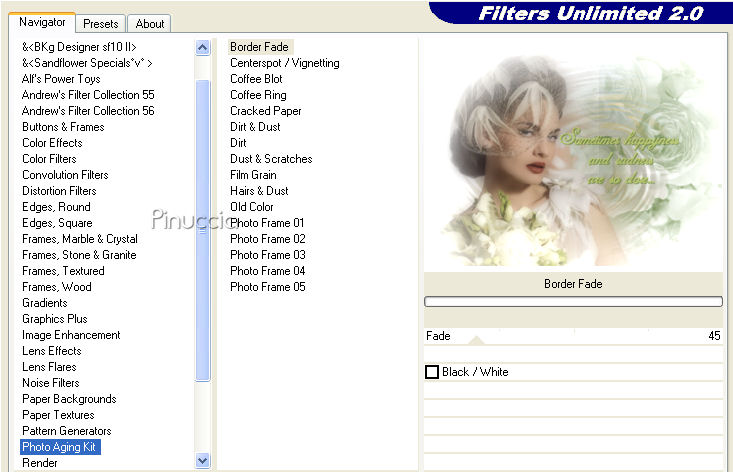
Task: Select Frames, Wood category
Action: [x=57, y=287]
